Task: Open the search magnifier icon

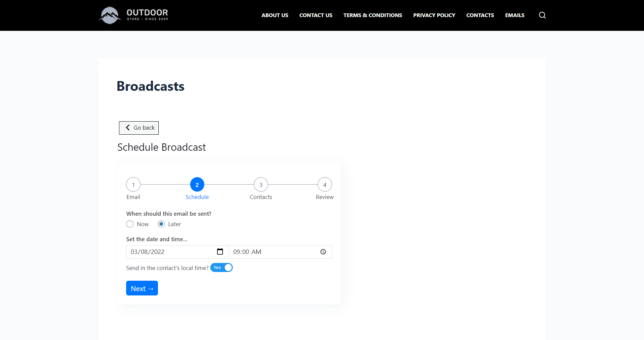Action: (542, 15)
